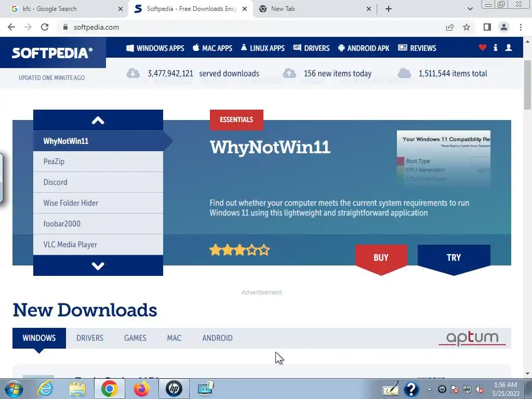Click the taskbar clock showing 1:56 AM

pyautogui.click(x=506, y=389)
